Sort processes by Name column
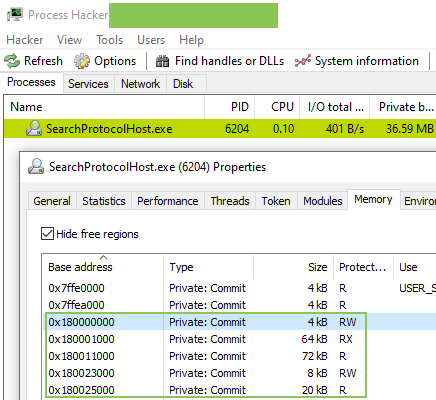This screenshot has height=400, width=436. click(x=104, y=107)
